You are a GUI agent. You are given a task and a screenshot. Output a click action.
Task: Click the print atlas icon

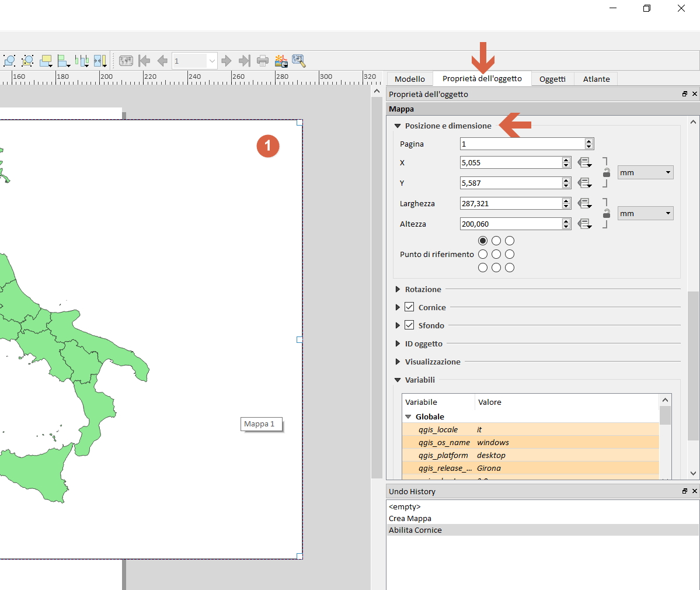tap(263, 61)
